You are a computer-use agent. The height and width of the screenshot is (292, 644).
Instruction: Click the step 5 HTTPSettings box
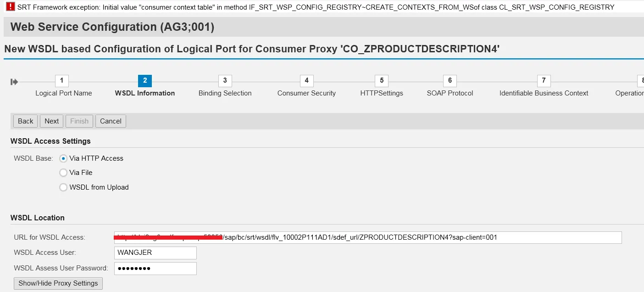tap(381, 80)
